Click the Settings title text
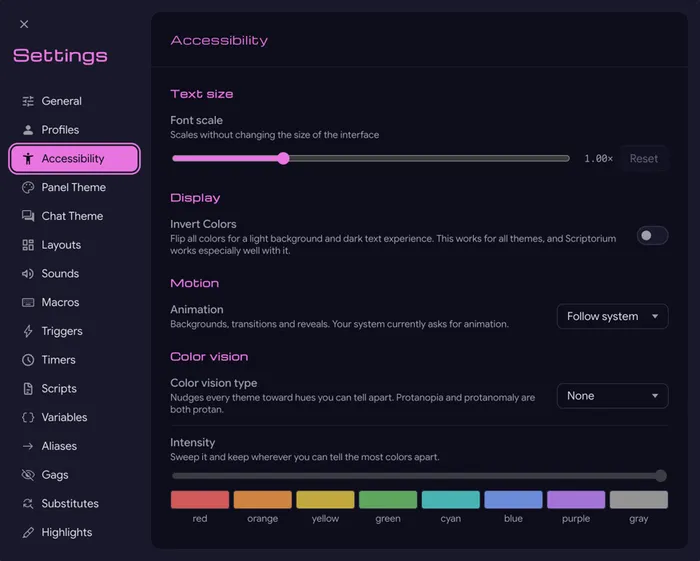 point(60,56)
